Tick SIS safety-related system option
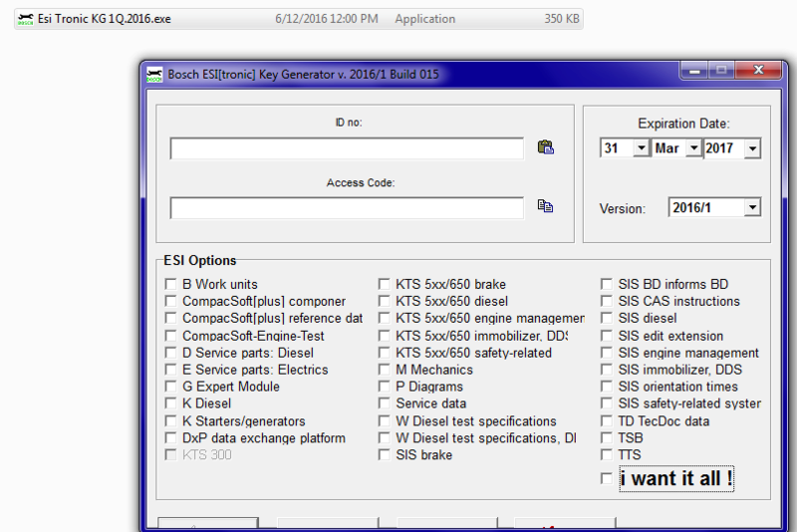This screenshot has height=532, width=797. [607, 403]
